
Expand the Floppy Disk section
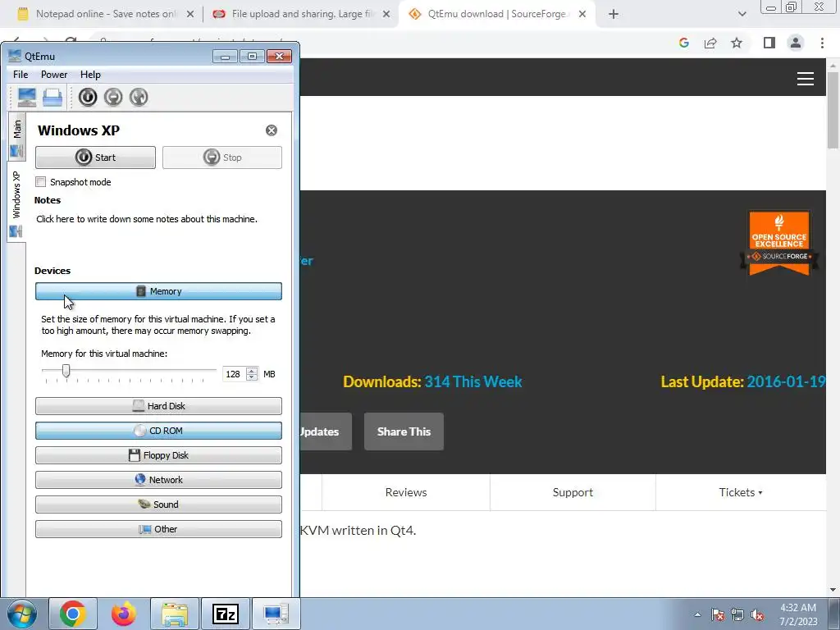158,455
